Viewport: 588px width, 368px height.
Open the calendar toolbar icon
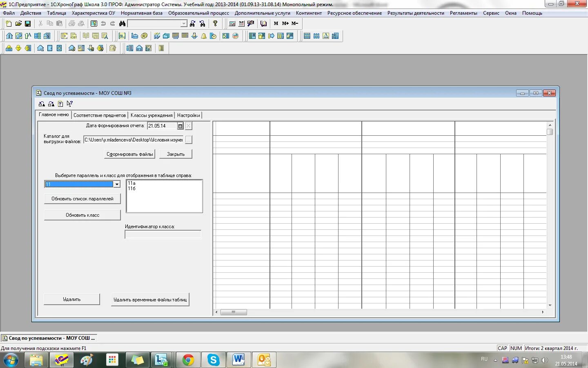[241, 23]
